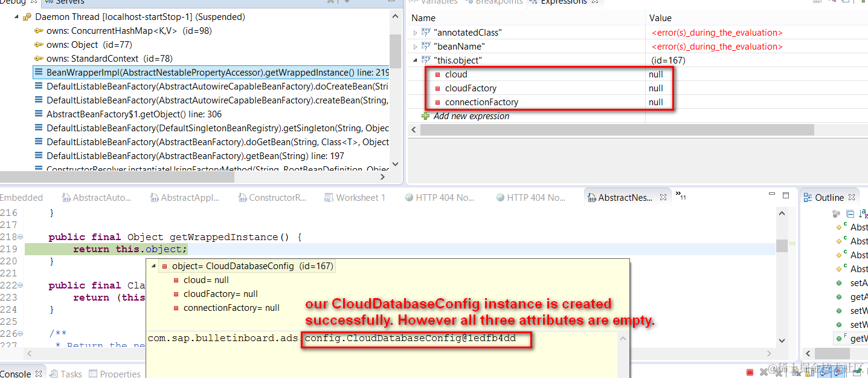
Task: Open the HTTP 404 tab beside AbstractNes...
Action: click(x=530, y=198)
